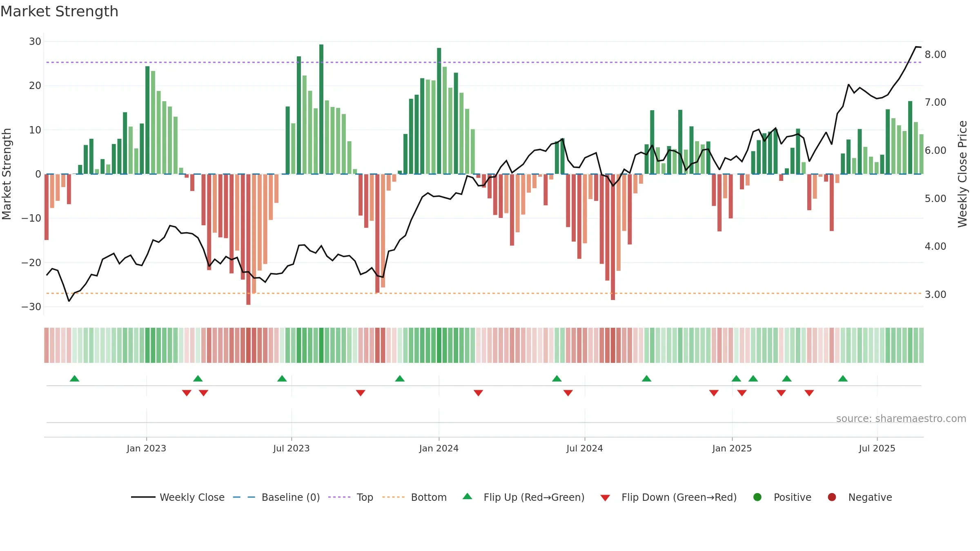This screenshot has height=551, width=980.
Task: Click the flip-up marker just left of Jan 2024
Action: (x=400, y=378)
